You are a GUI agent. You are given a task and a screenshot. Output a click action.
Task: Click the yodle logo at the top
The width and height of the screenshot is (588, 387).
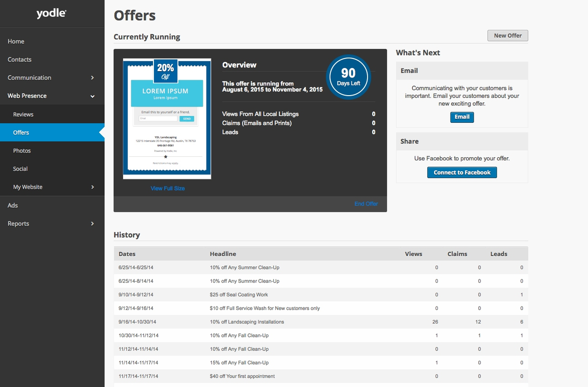coord(51,13)
